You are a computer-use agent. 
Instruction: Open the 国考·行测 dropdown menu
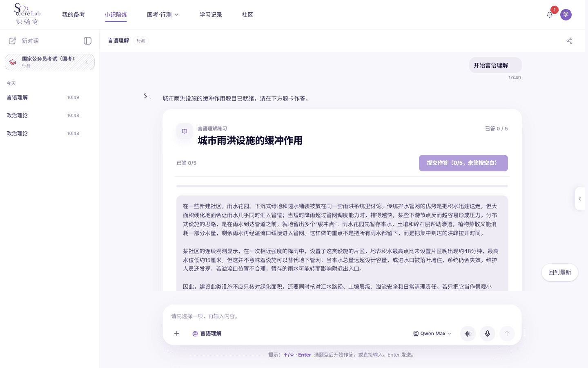coord(163,15)
